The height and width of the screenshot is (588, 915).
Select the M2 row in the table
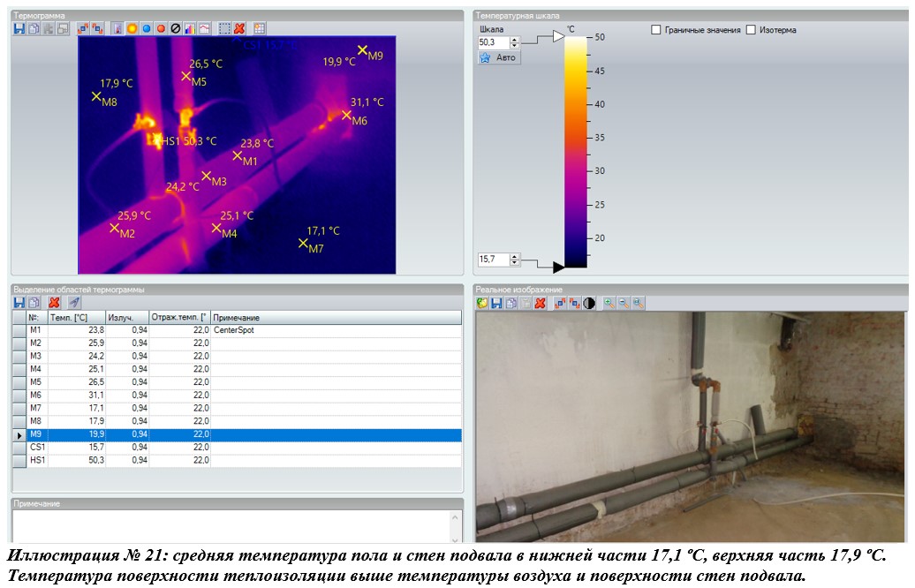237,343
